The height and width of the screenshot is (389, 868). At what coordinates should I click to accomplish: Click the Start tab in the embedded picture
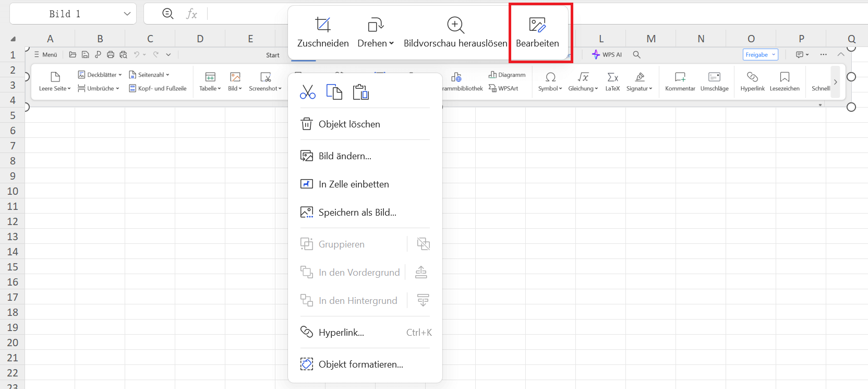[x=273, y=55]
